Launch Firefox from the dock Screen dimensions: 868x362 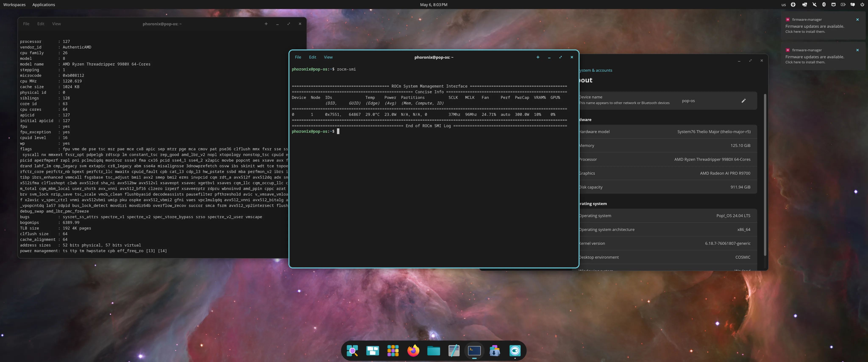pyautogui.click(x=413, y=351)
